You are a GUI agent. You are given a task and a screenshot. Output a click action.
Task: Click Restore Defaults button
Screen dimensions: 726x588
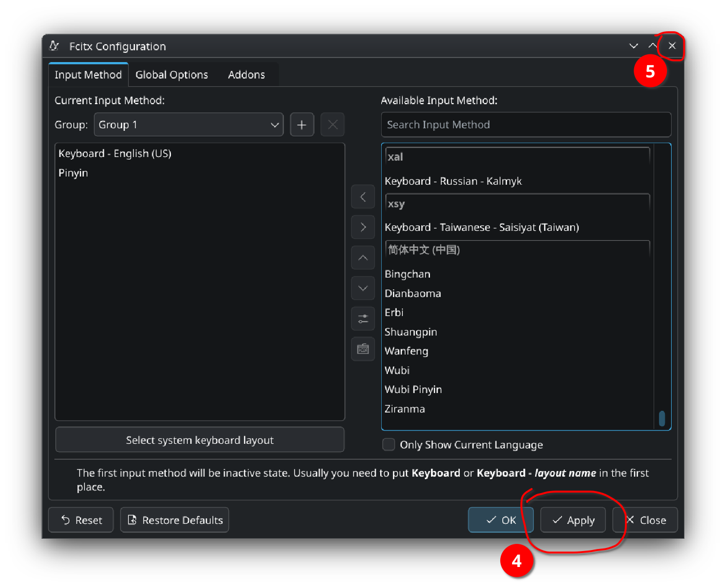click(174, 520)
